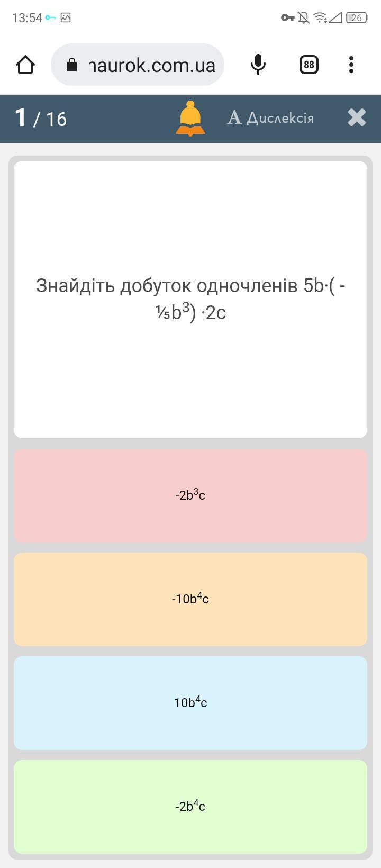This screenshot has width=381, height=868.
Task: Select the pink answer -2b³c
Action: pyautogui.click(x=190, y=495)
